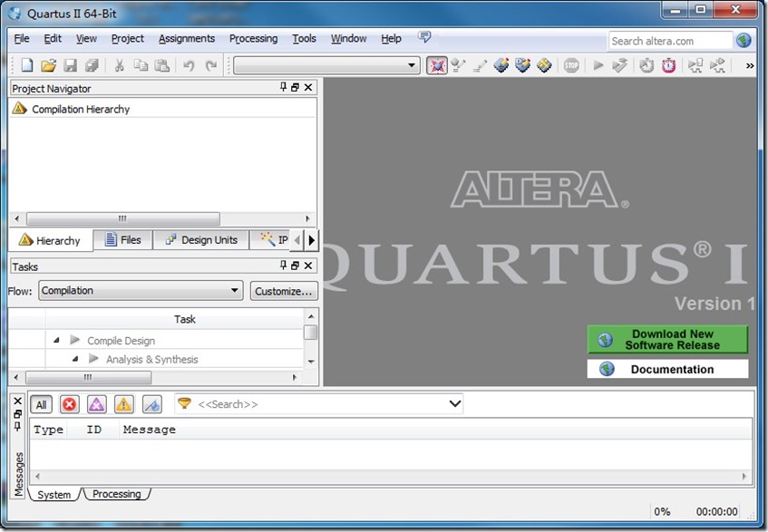This screenshot has width=768, height=532.
Task: Click Project Navigator horizontal scrollbar thumb
Action: [123, 218]
